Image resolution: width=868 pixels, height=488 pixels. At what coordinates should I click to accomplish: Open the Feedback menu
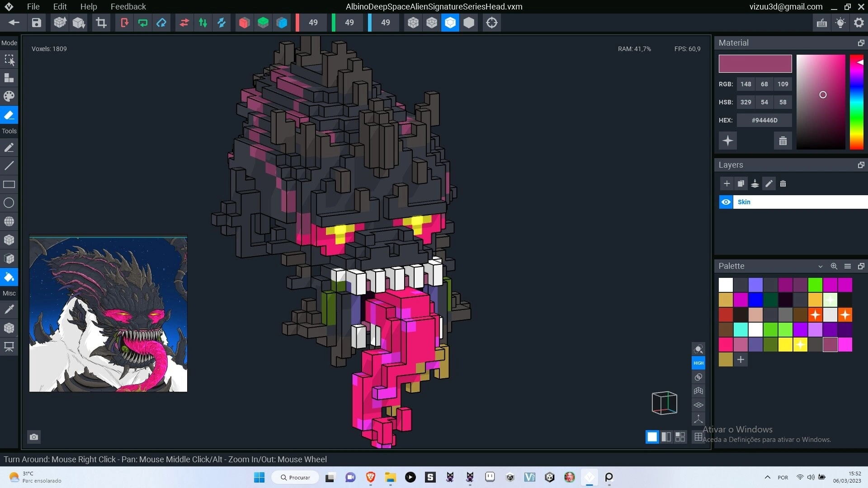[x=128, y=6]
